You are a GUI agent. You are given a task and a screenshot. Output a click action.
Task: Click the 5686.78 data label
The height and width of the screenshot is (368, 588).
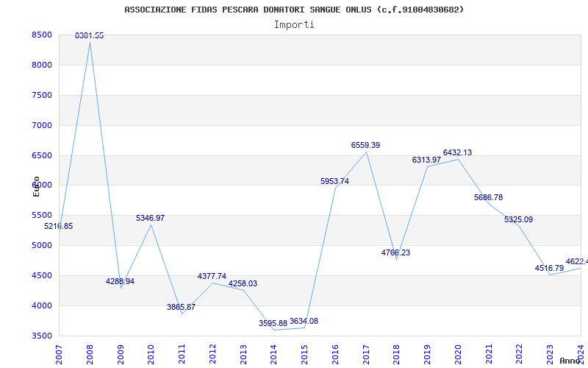[488, 197]
